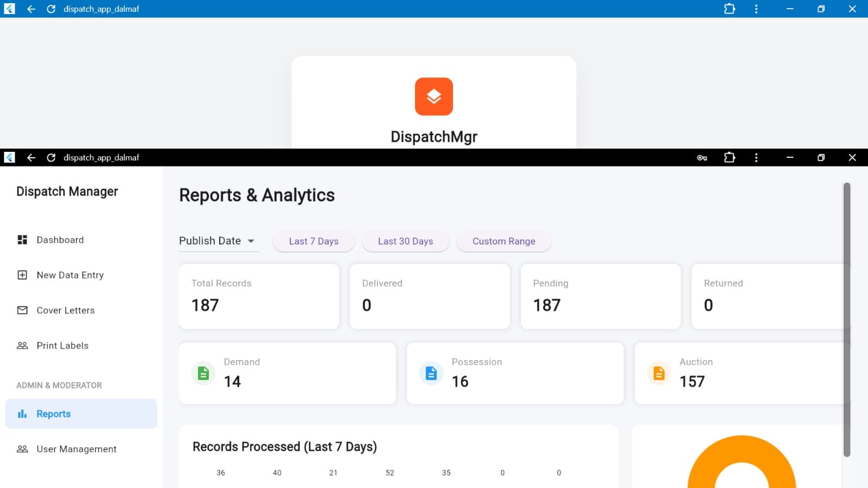Click the chart value 52
Screen dimensions: 868x488
coord(390,473)
